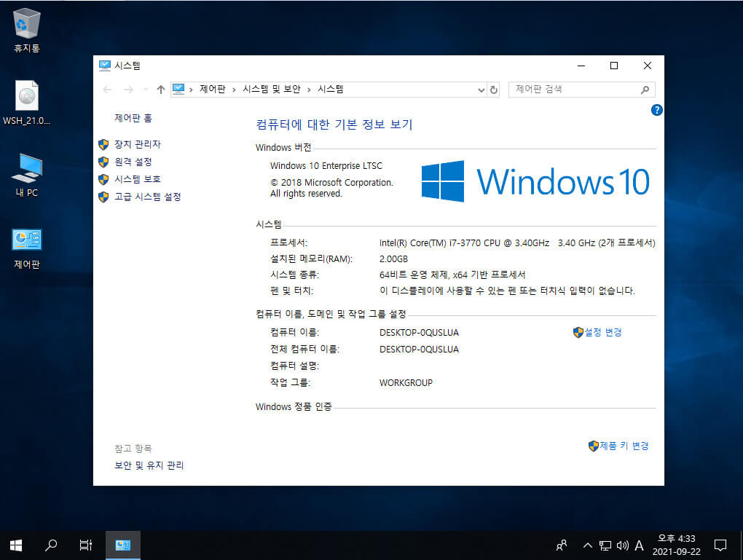Go to 제어판 홈 in sidebar
Image resolution: width=743 pixels, height=560 pixels.
133,118
